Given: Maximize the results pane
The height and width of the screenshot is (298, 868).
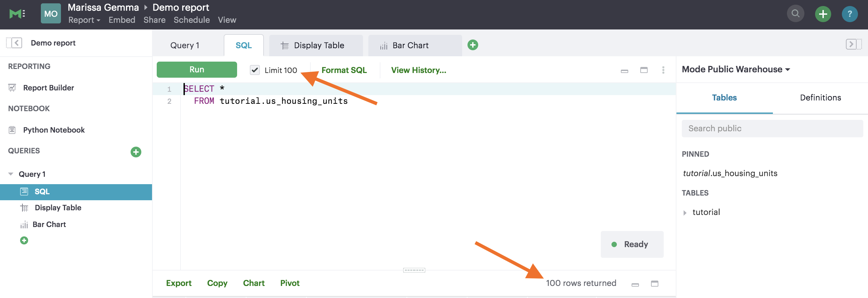Looking at the screenshot, I should 654,284.
